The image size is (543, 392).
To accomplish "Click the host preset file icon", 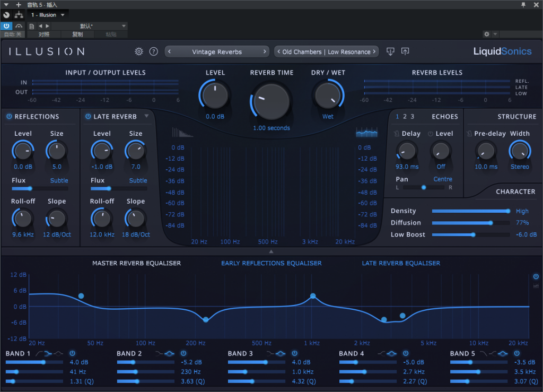I will pos(31,27).
